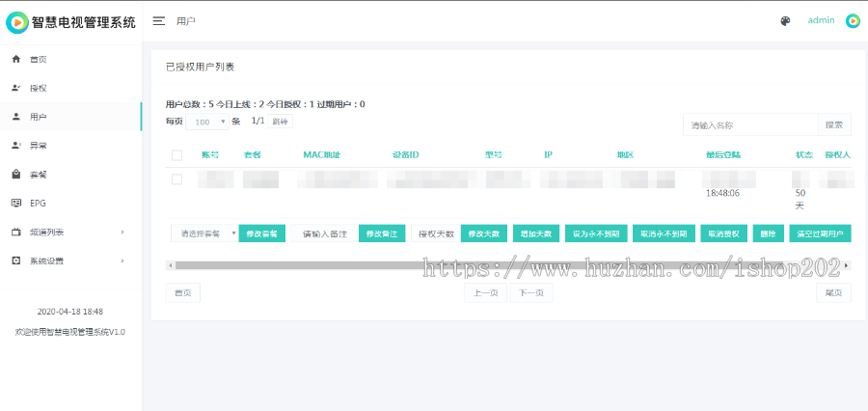Jump to last page with 尾页 button
868x411 pixels.
(x=833, y=293)
